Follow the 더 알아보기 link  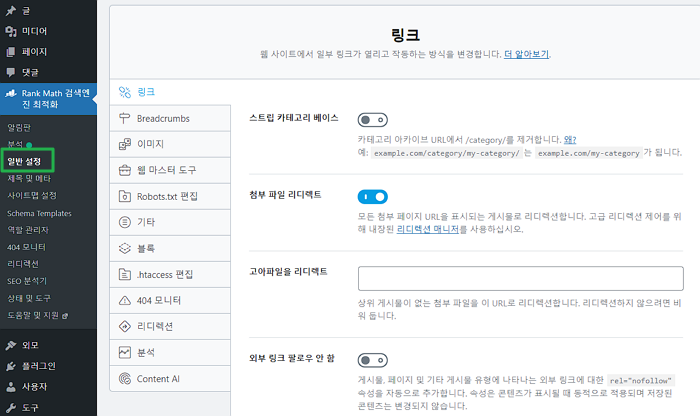tap(526, 54)
